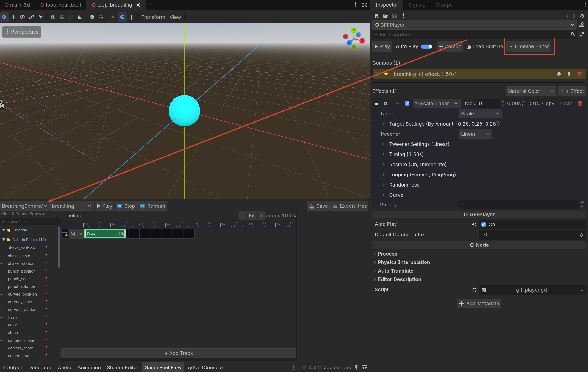Viewport: 588px width, 372px height.
Task: Uncheck the Scale Linear effect enabled checkbox
Action: (407, 103)
